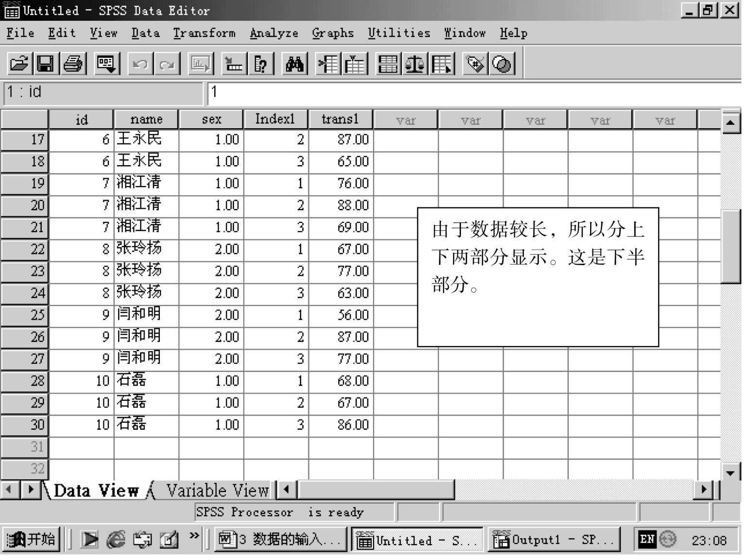Toggle the Value Labels tag icon

(475, 64)
